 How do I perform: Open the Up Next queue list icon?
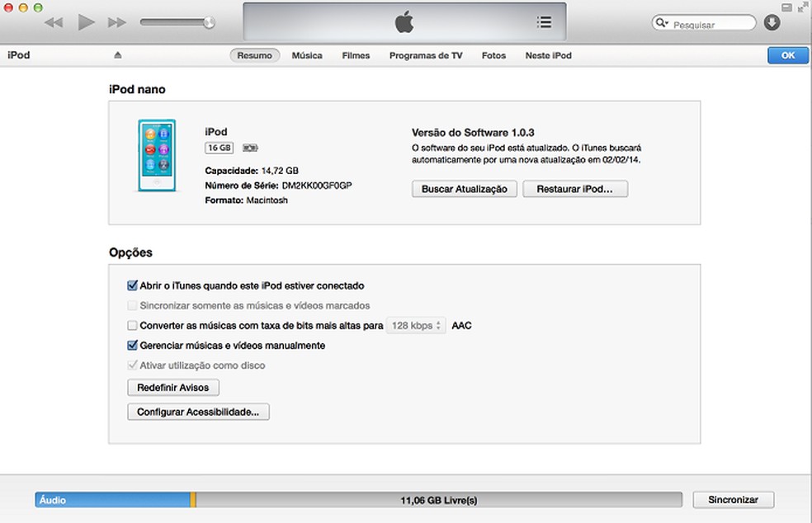(544, 21)
